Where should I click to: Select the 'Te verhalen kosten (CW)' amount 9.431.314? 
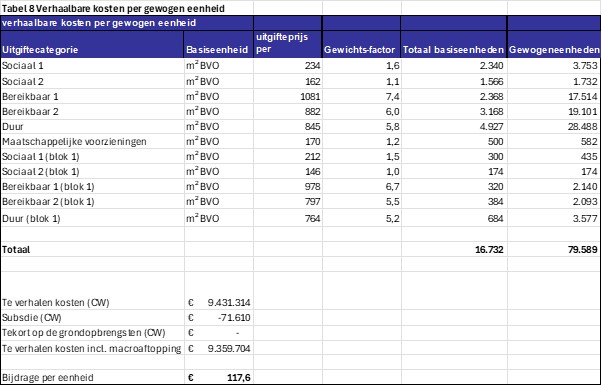[229, 303]
